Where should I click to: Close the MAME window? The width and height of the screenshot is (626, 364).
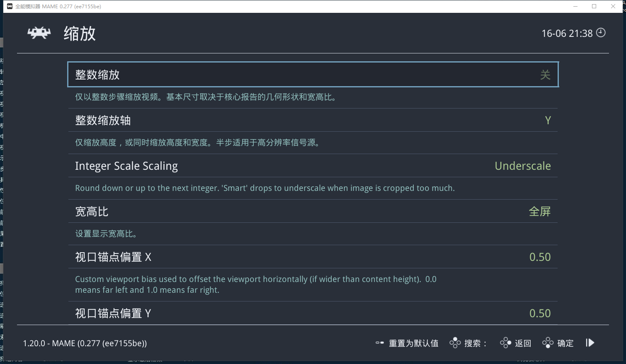coord(613,6)
